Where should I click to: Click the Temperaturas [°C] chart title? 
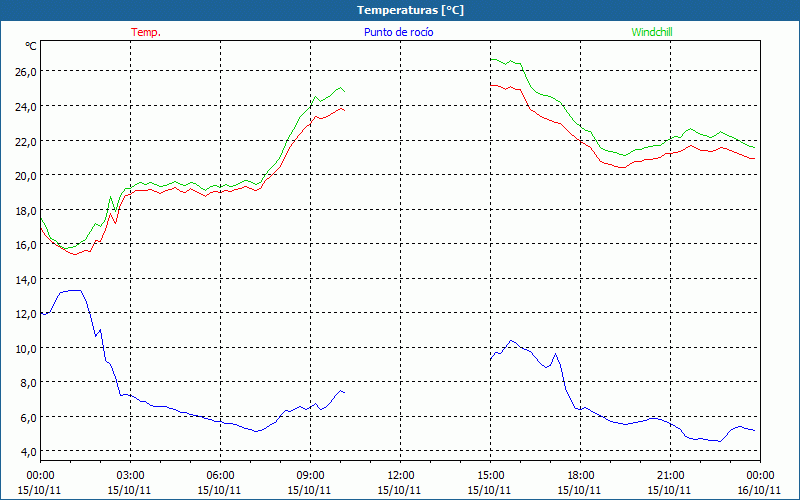(410, 10)
